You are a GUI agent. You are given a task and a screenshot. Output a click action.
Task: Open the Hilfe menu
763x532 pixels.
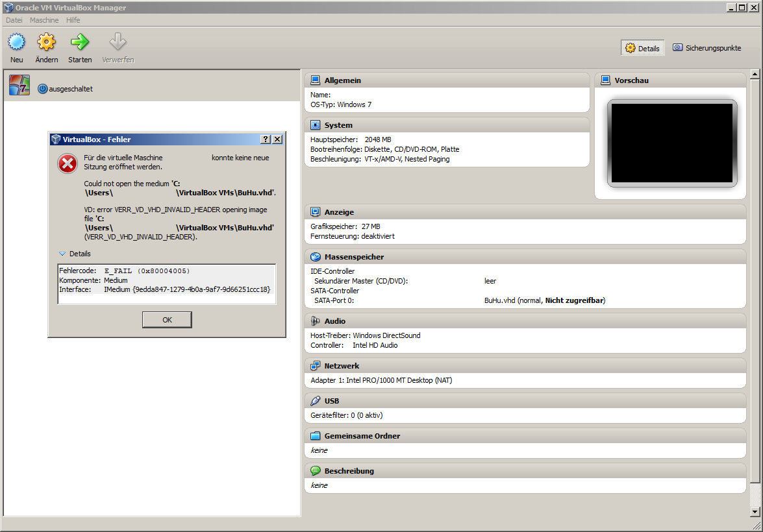click(x=73, y=20)
